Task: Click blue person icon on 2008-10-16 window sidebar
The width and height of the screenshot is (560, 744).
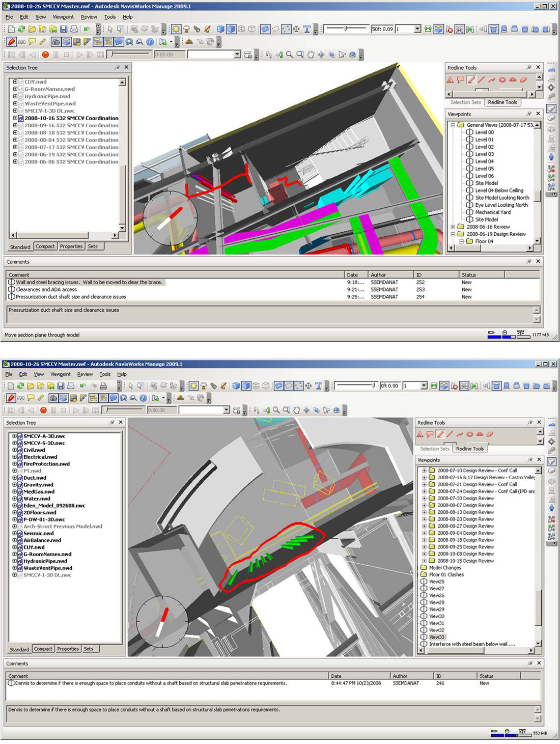Action: coord(551,157)
